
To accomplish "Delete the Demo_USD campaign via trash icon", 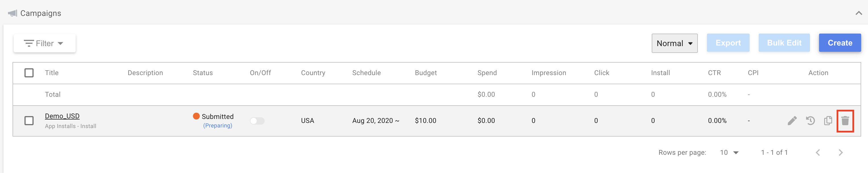I will point(845,121).
